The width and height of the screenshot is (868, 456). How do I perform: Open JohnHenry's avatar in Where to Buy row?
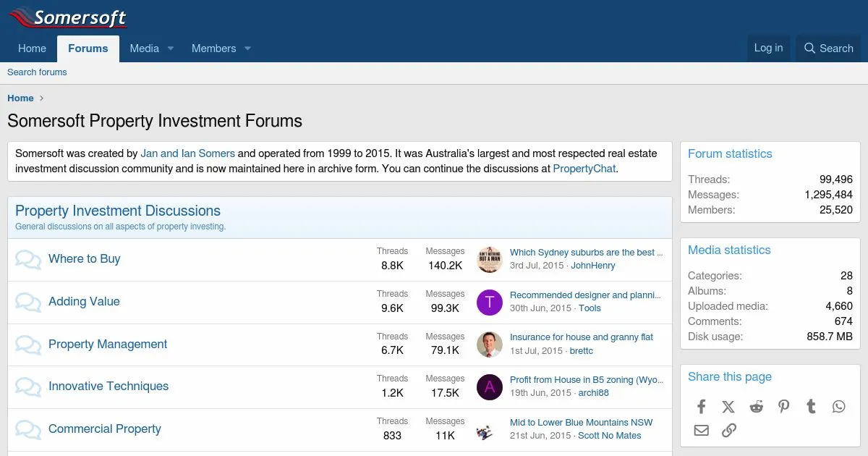tap(490, 259)
